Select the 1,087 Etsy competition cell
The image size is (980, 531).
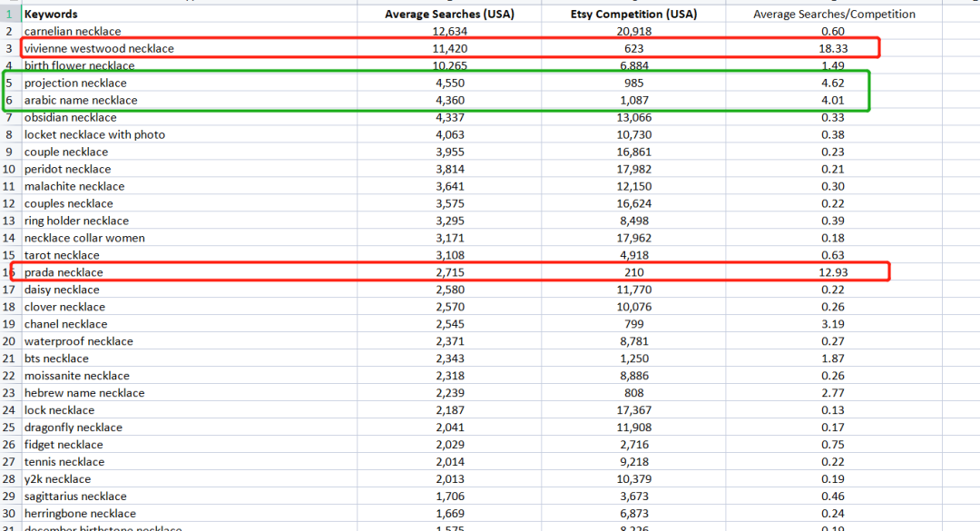pos(633,100)
